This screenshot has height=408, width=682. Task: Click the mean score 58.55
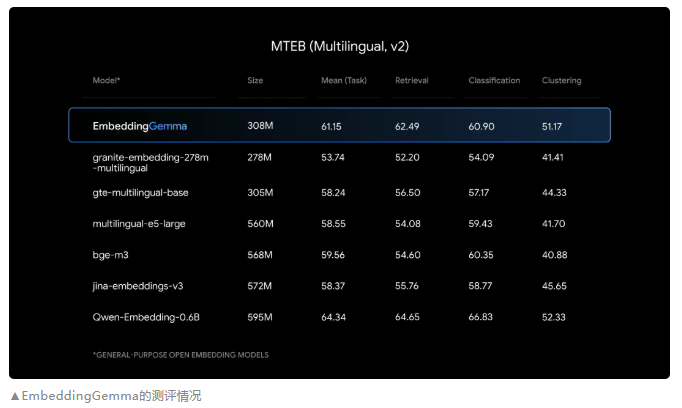coord(333,224)
